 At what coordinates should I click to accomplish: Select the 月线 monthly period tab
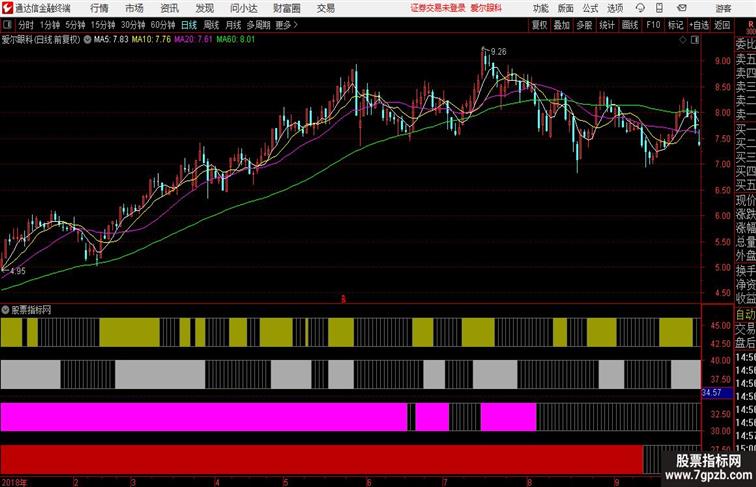[233, 25]
